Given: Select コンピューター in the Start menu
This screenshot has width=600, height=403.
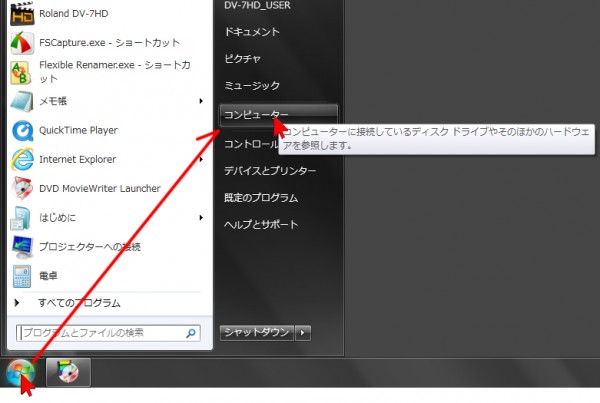Looking at the screenshot, I should [x=279, y=115].
